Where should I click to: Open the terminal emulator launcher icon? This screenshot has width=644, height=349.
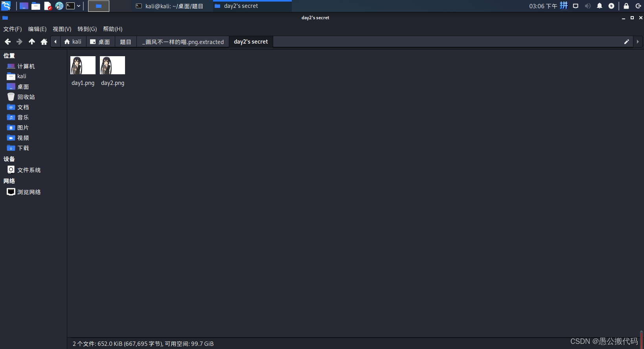pos(70,6)
